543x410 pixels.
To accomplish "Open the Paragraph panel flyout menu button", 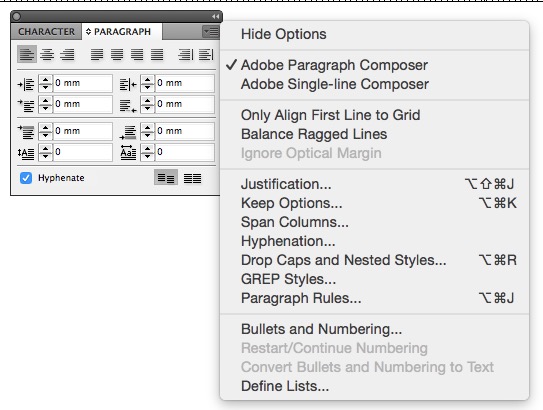I will [x=211, y=32].
